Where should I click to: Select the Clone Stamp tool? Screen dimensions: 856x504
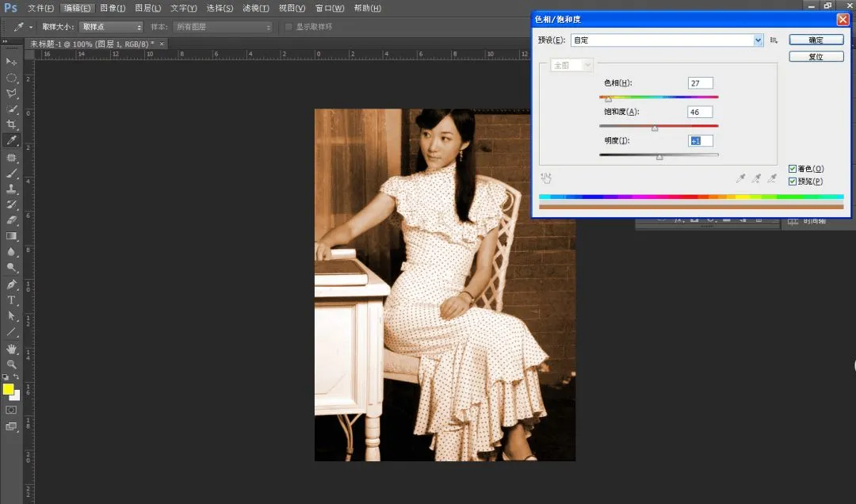11,189
